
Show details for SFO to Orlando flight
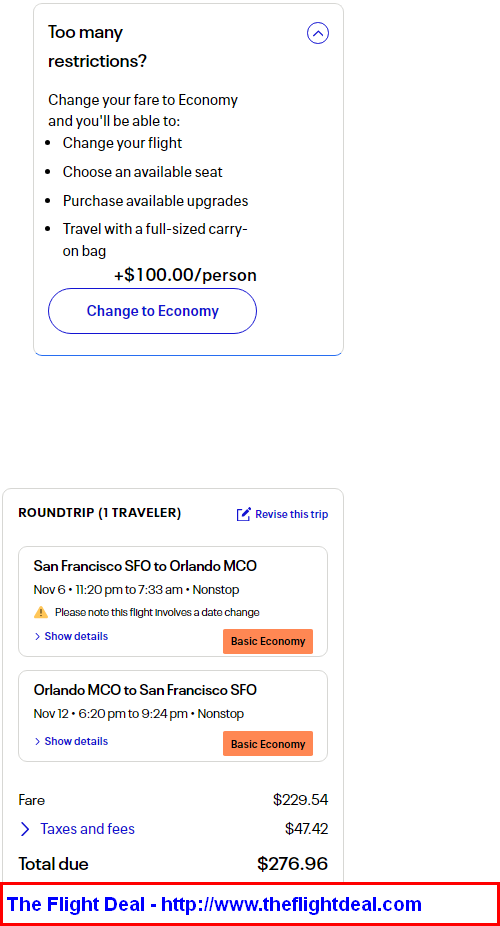click(71, 636)
